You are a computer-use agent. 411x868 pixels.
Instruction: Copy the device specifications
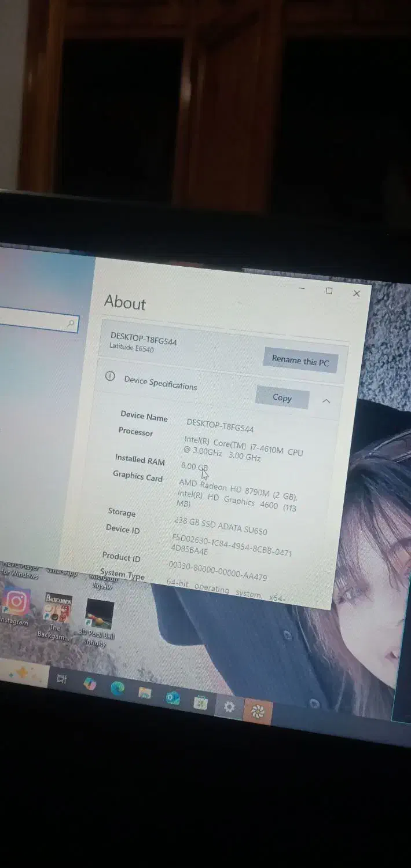click(x=282, y=398)
